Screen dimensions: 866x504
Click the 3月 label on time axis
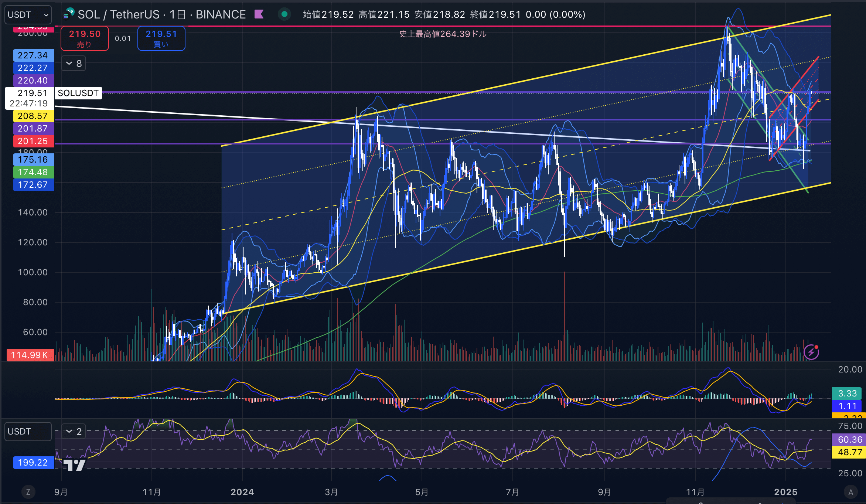[x=331, y=492]
